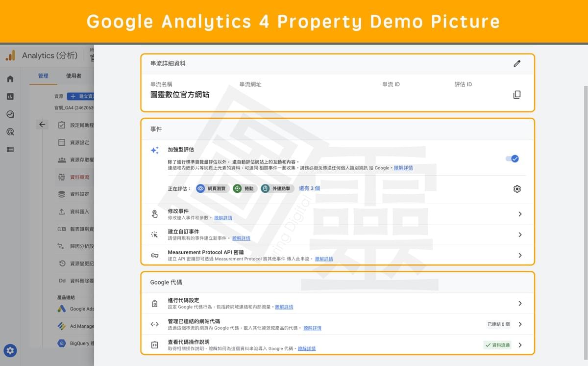Click the Ad Manager logo icon

62,326
